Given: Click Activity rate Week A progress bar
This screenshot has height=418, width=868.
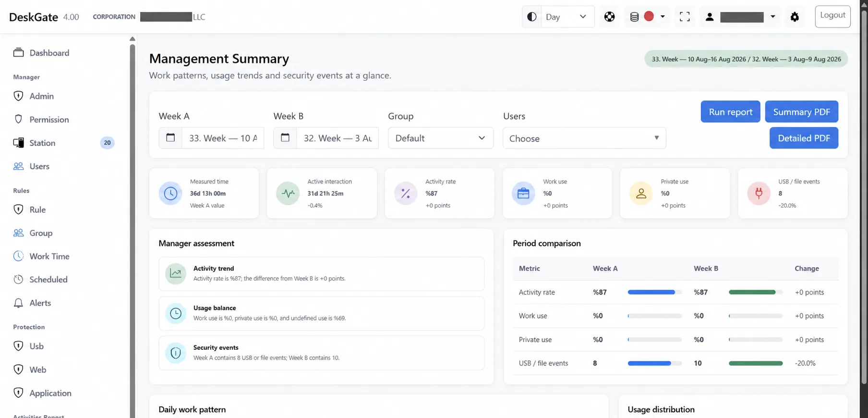Looking at the screenshot, I should click(654, 292).
